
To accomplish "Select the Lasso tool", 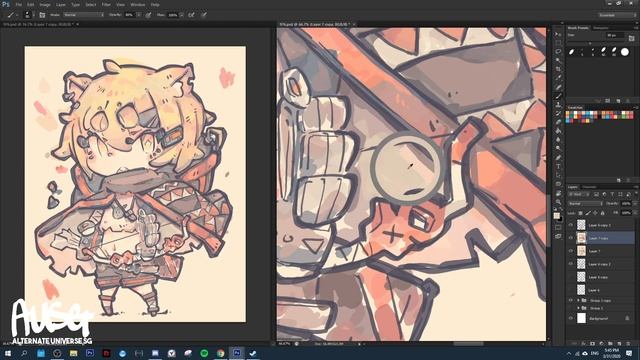I will click(x=558, y=51).
